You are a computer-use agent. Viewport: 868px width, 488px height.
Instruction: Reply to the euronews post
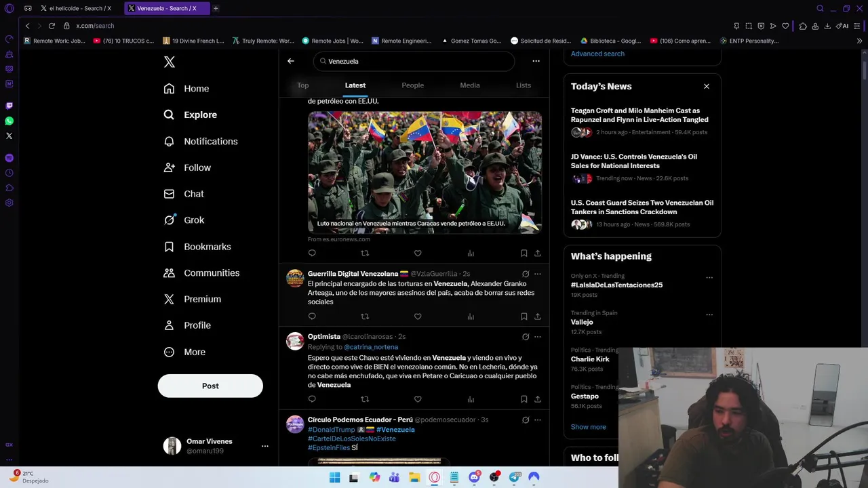(x=312, y=253)
